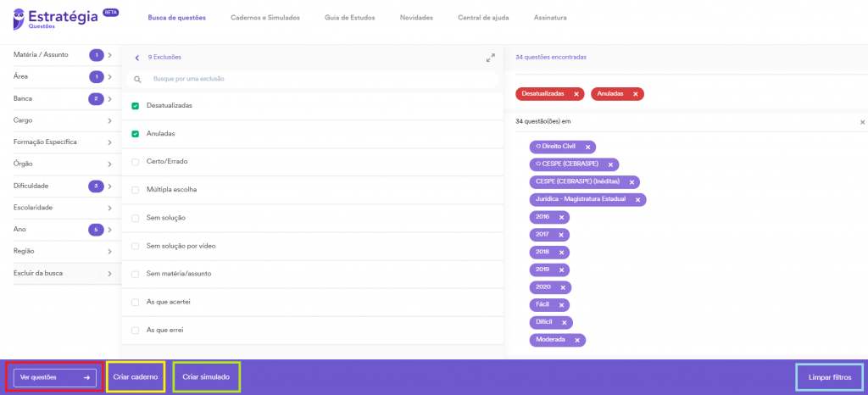Remove the 2019 year chip
This screenshot has height=395, width=868.
[561, 270]
